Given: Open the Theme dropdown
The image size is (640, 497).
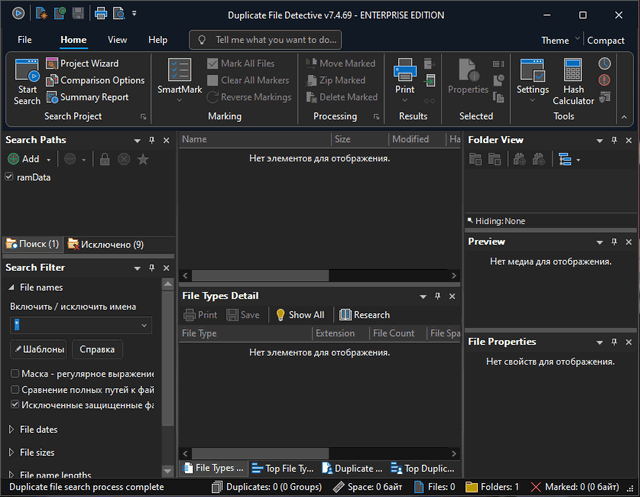Looking at the screenshot, I should coord(560,40).
